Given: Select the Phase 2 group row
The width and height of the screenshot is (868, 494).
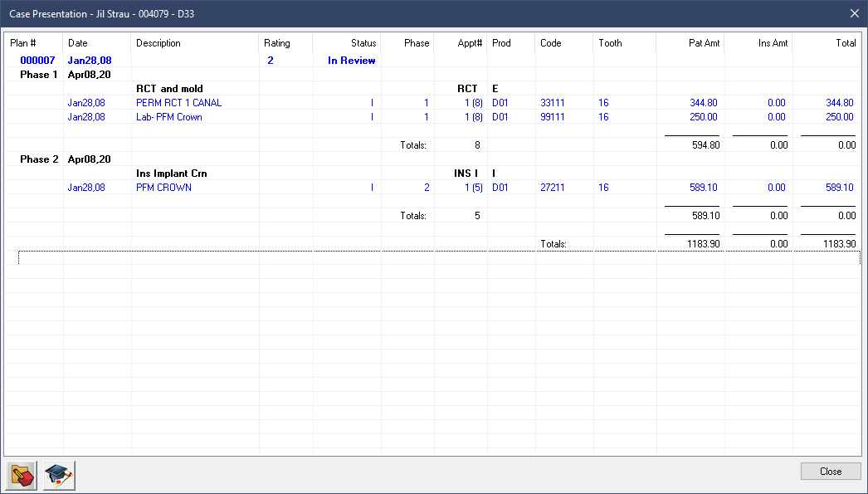Looking at the screenshot, I should tap(40, 159).
